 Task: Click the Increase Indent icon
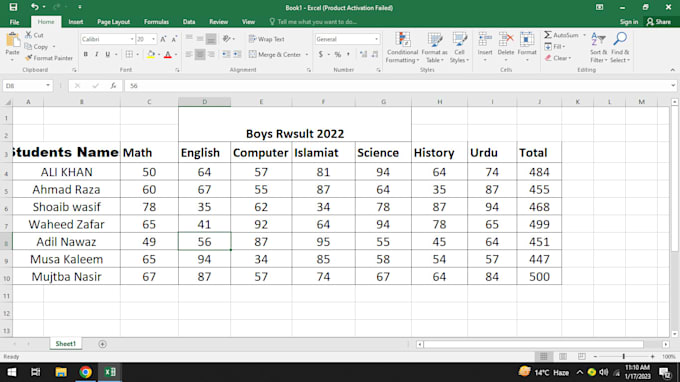click(x=237, y=54)
